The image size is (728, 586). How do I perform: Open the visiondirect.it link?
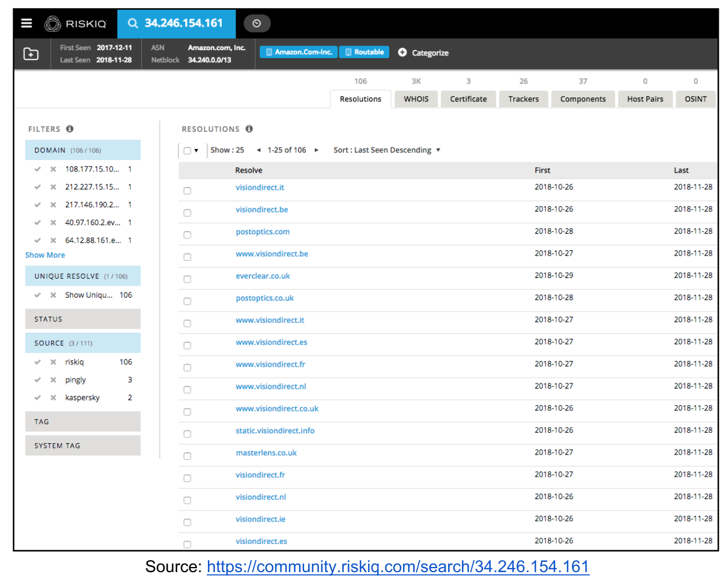pos(260,188)
